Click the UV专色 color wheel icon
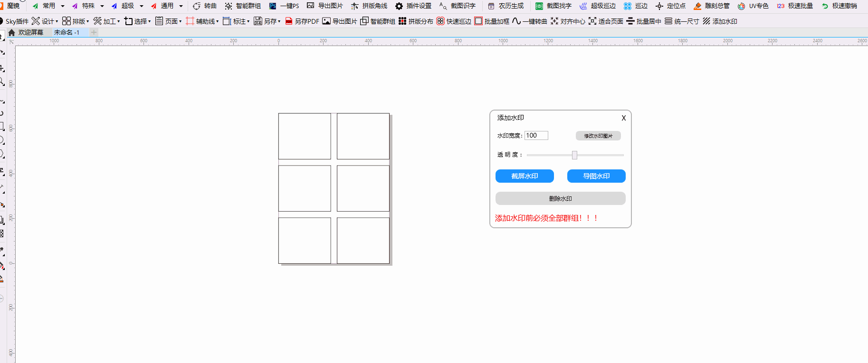Screen dimensions: 868x363 point(742,6)
